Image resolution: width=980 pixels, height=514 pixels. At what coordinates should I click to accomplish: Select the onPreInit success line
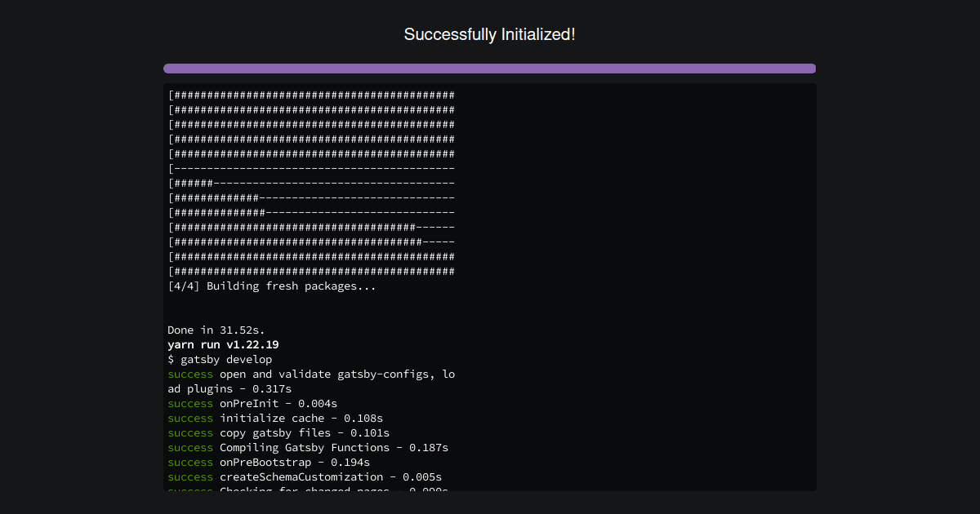click(x=252, y=403)
